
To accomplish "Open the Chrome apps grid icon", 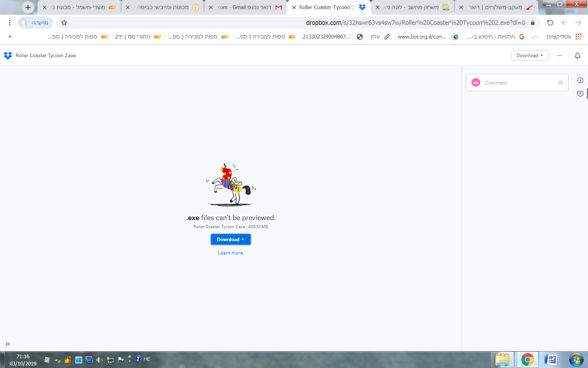I will click(x=579, y=37).
